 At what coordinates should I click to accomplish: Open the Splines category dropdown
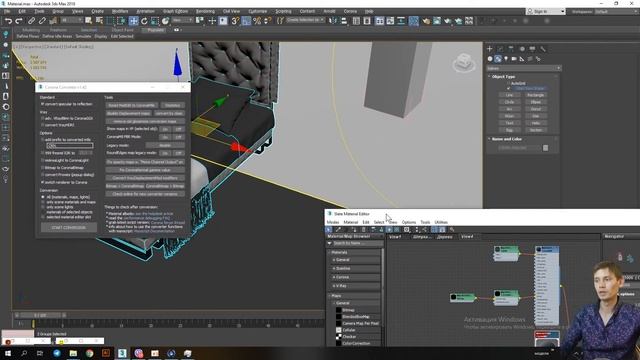[524, 68]
